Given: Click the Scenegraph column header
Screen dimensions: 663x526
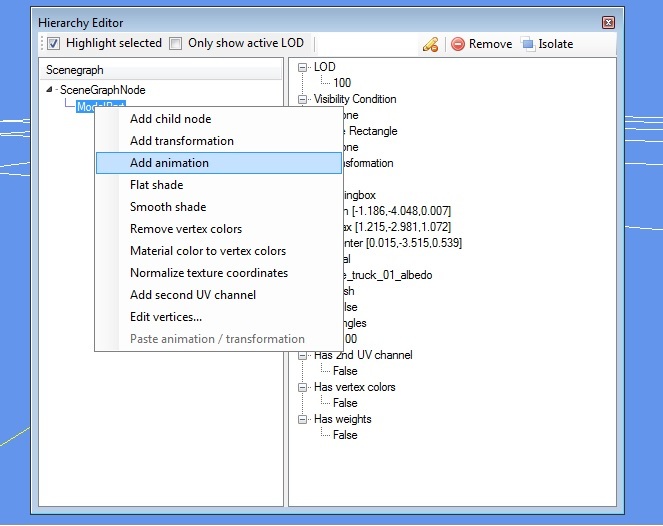Looking at the screenshot, I should [161, 70].
